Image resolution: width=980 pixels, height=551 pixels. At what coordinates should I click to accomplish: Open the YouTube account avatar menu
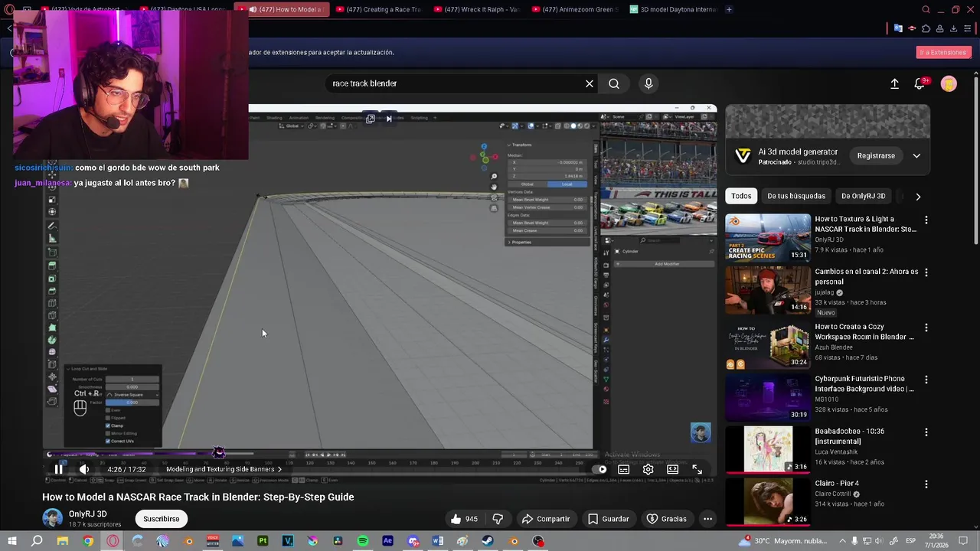coord(949,83)
